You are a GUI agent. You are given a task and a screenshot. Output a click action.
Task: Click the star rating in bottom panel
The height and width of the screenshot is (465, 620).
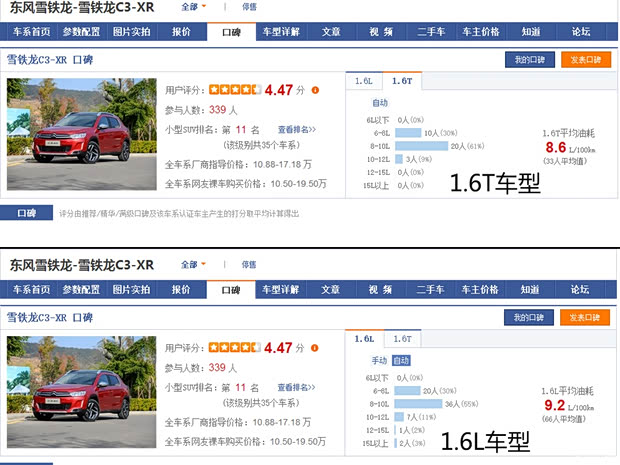tap(234, 348)
